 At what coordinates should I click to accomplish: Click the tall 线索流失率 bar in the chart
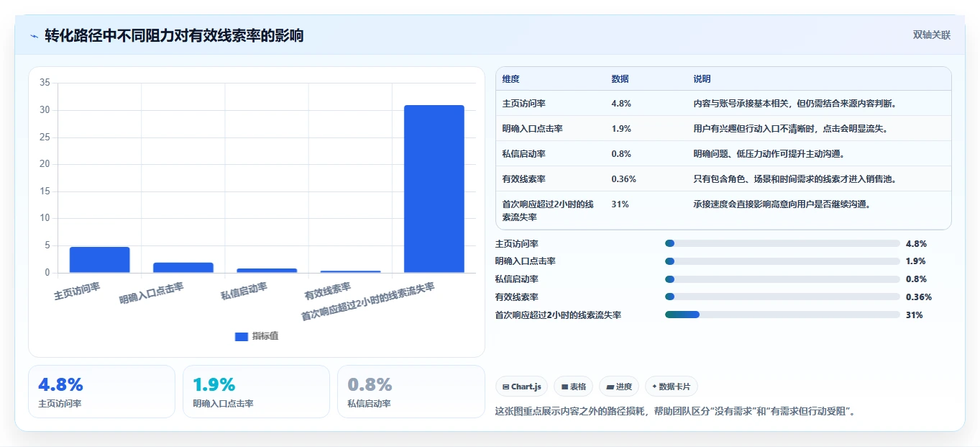[434, 189]
